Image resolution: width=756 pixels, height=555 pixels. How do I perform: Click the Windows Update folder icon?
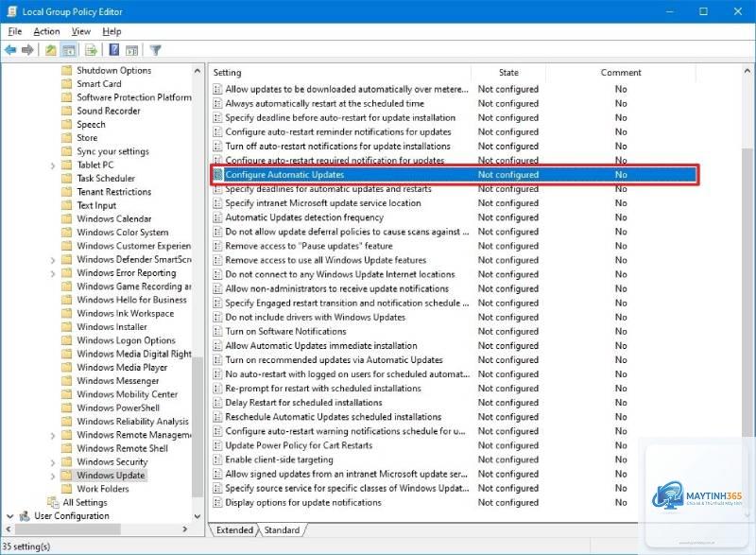66,476
